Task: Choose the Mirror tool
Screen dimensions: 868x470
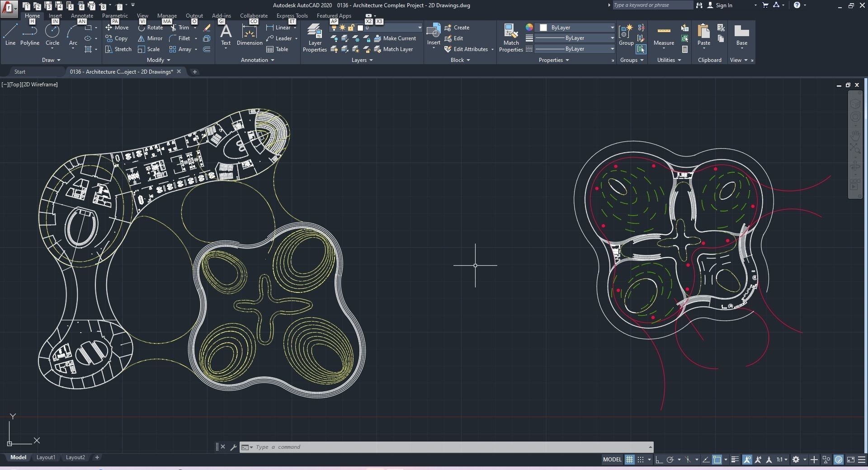Action: pos(150,38)
